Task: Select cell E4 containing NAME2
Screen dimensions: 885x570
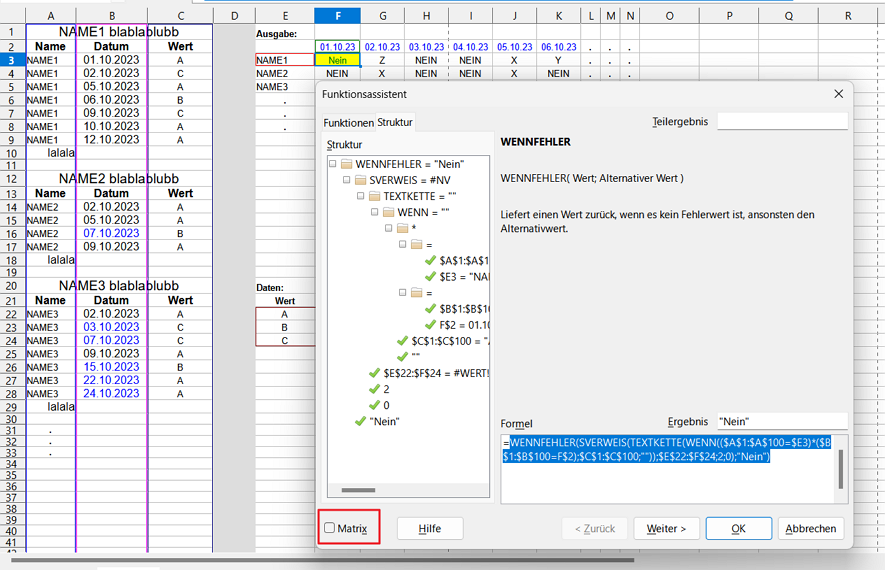Action: pyautogui.click(x=285, y=73)
